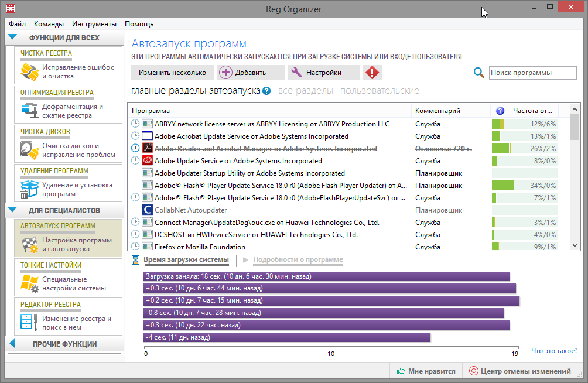
Task: Open Чистка реестра via its broom icon
Action: pos(29,71)
